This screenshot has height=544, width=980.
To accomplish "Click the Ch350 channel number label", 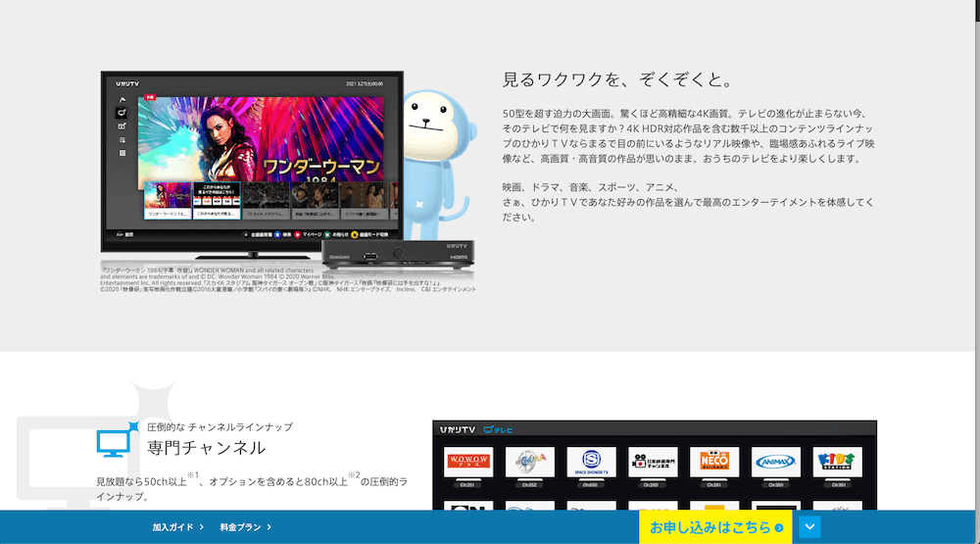I will [x=775, y=484].
